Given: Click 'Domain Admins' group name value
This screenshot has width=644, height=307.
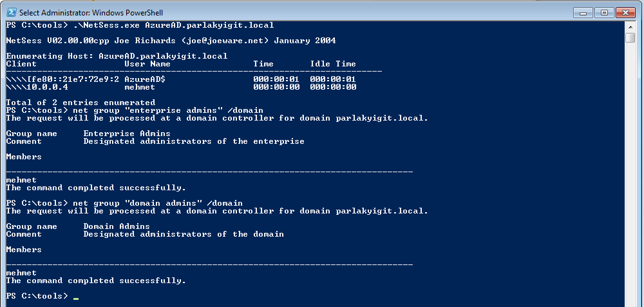Looking at the screenshot, I should point(116,226).
